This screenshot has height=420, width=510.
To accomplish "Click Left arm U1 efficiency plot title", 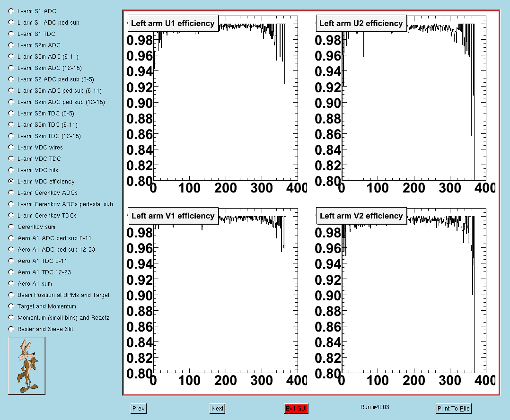I will (173, 23).
